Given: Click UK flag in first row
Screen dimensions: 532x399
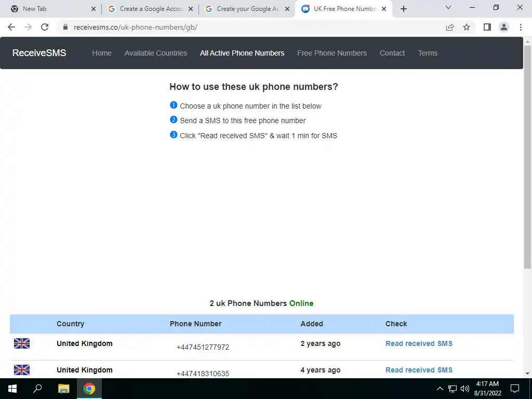Looking at the screenshot, I should (22, 343).
